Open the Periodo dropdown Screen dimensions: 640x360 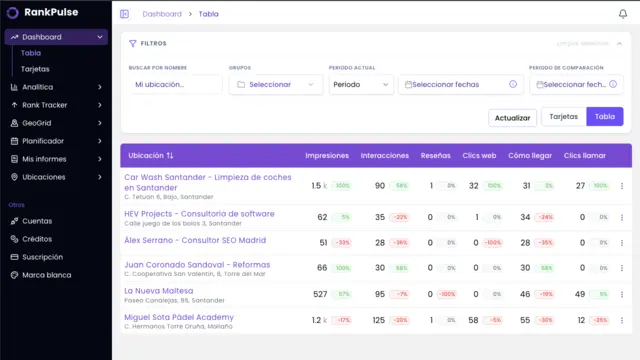(361, 84)
